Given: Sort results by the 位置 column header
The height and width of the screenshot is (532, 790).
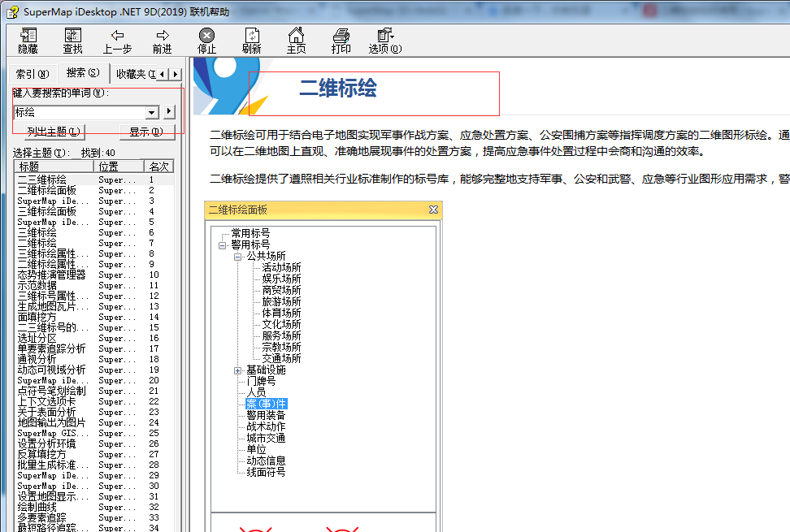Looking at the screenshot, I should (119, 166).
